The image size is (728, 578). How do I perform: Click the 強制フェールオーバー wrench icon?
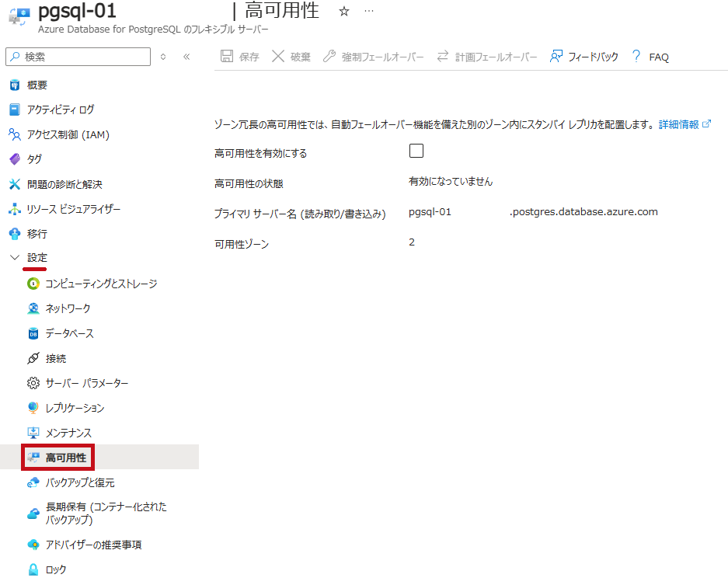[x=329, y=56]
